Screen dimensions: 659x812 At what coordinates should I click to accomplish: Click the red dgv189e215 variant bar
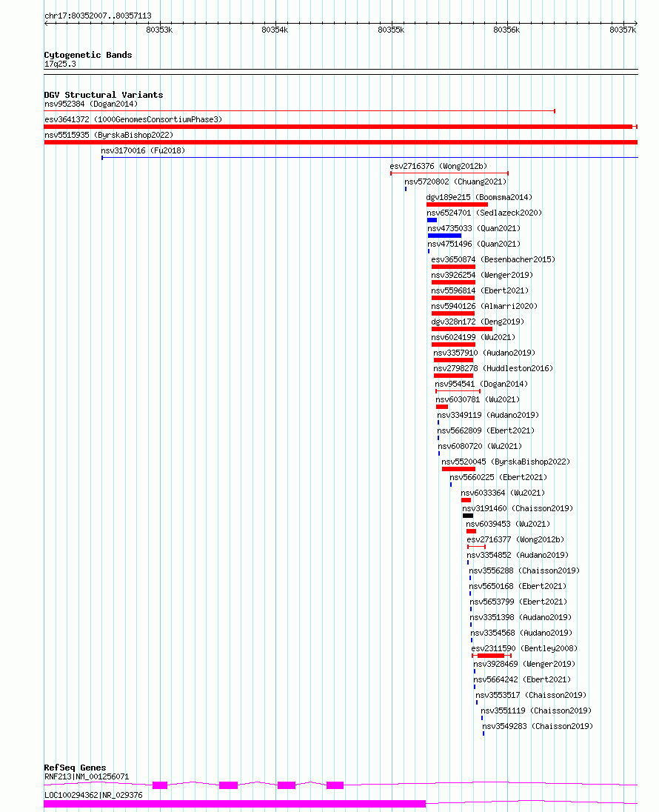point(457,204)
